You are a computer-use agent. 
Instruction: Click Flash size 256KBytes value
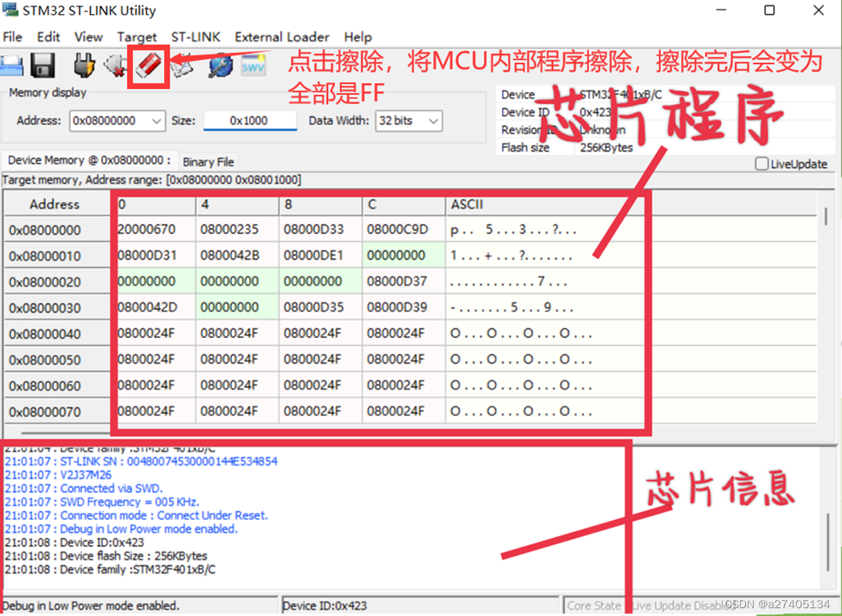[x=606, y=148]
